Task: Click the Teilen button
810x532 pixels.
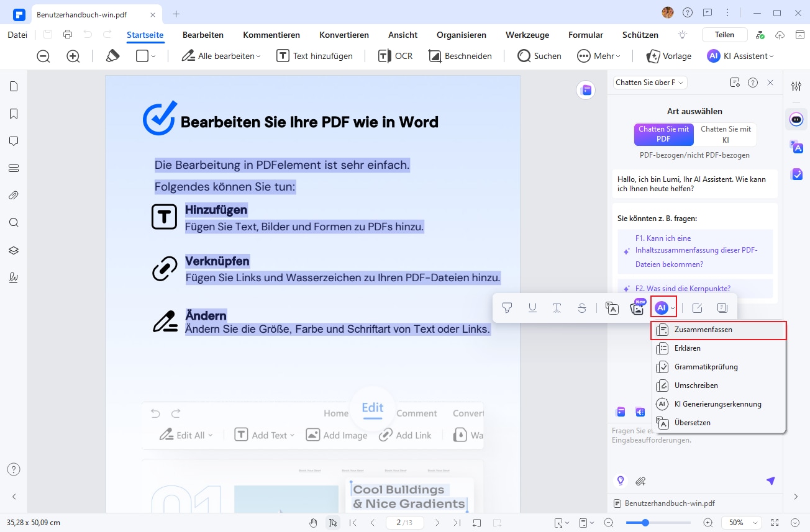Action: (x=724, y=35)
